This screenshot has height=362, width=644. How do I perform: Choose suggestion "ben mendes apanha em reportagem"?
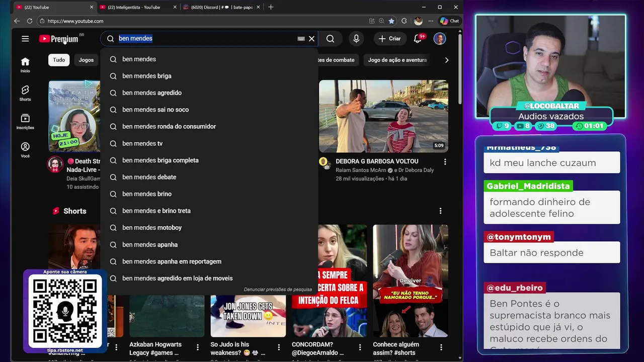pyautogui.click(x=209, y=261)
